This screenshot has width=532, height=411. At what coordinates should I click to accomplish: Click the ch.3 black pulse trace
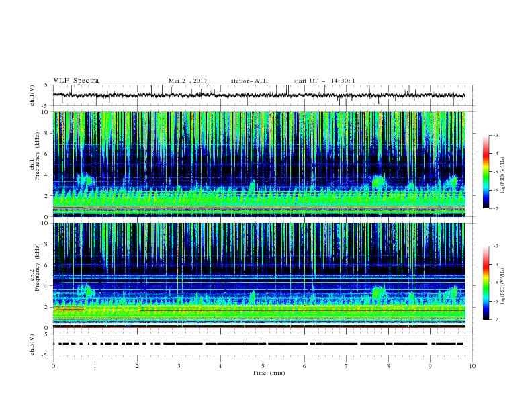click(x=259, y=344)
